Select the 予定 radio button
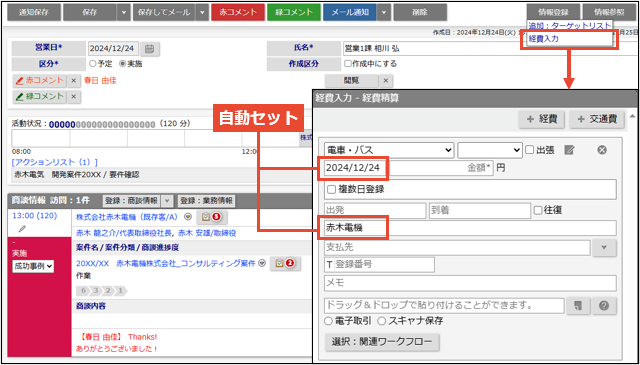The image size is (640, 365). pos(92,64)
